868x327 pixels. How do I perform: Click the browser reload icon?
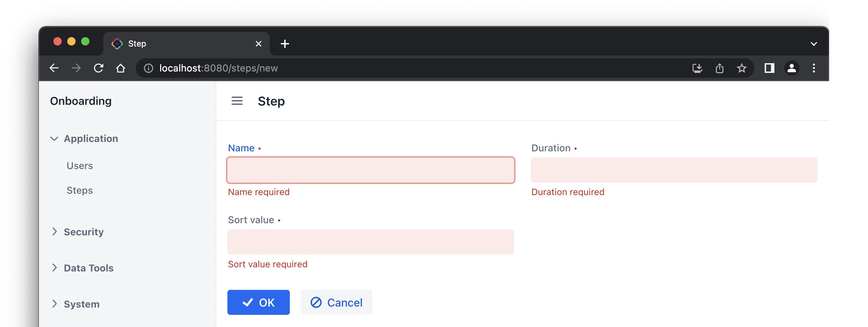[99, 68]
